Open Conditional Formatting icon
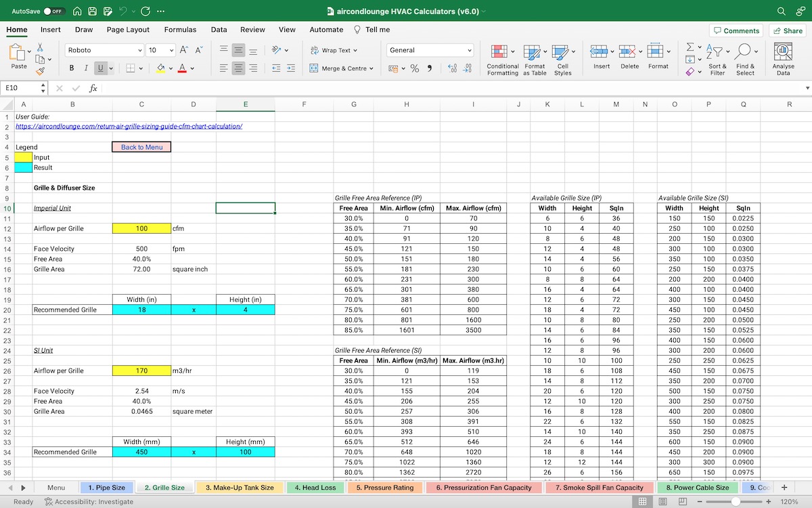Viewport: 812px width, 508px height. click(x=499, y=53)
